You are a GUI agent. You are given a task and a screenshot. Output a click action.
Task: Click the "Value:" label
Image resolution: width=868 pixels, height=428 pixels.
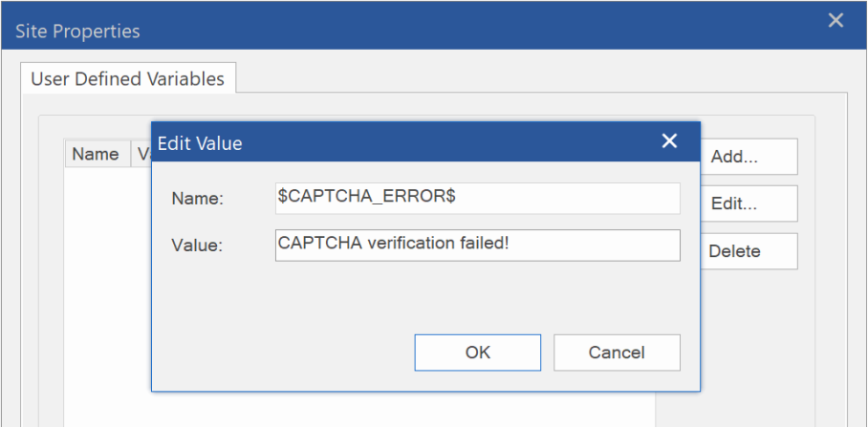197,246
